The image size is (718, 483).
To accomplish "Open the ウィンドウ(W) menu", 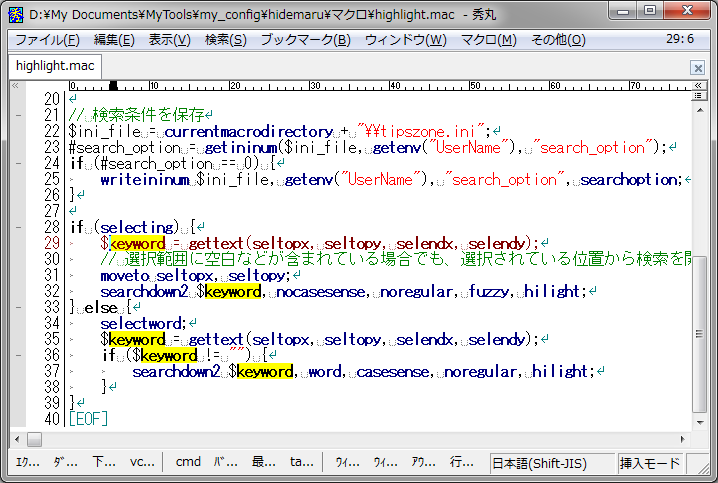I will coord(406,40).
